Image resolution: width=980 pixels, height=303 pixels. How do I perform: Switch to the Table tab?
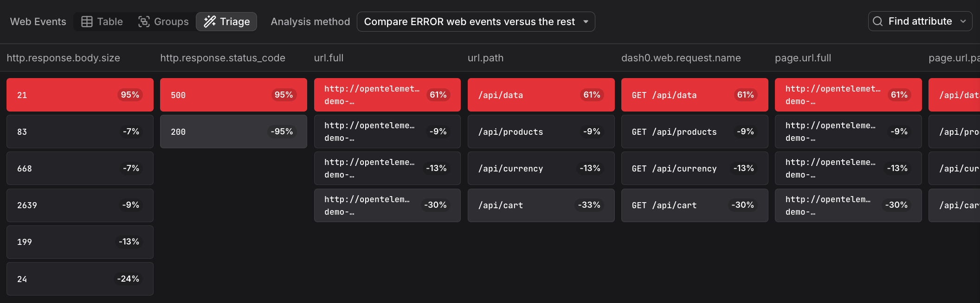click(102, 22)
